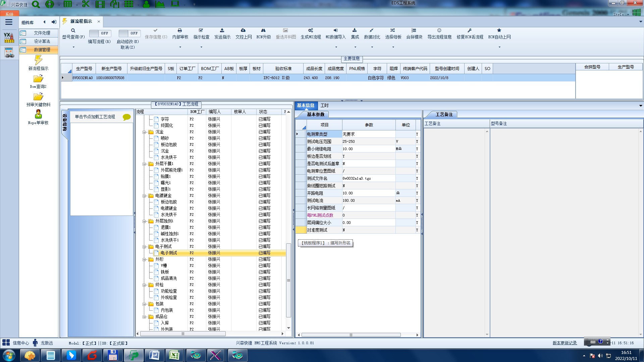Screen dimensions: 644x362
Task: Click green person quick-access icon
Action: [x=147, y=4]
